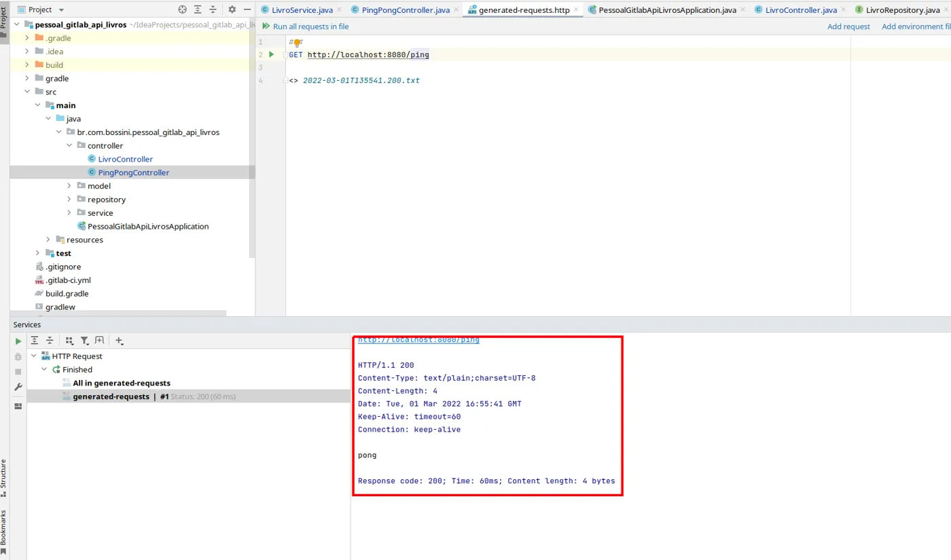Expand the build folder

click(28, 65)
